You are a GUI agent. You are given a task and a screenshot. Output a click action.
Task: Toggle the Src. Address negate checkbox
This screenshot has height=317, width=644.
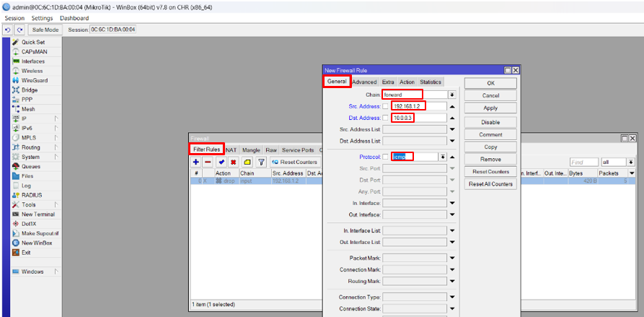(x=385, y=106)
